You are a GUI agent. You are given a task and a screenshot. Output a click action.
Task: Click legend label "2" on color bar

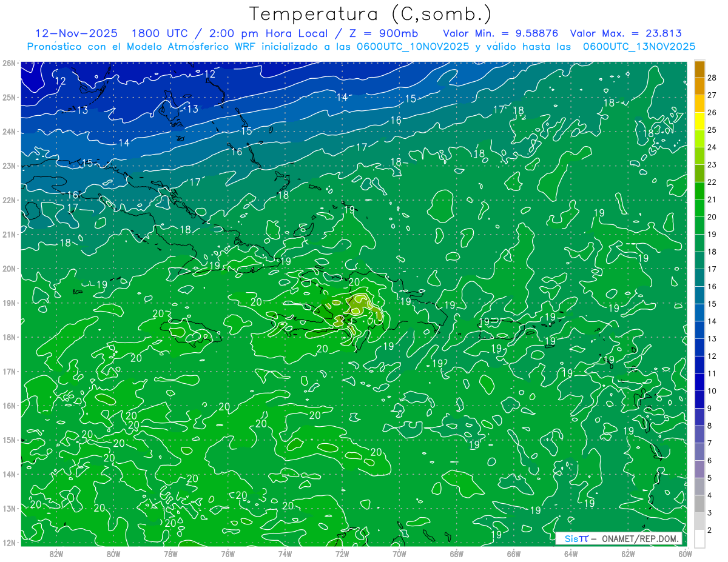coord(710,530)
